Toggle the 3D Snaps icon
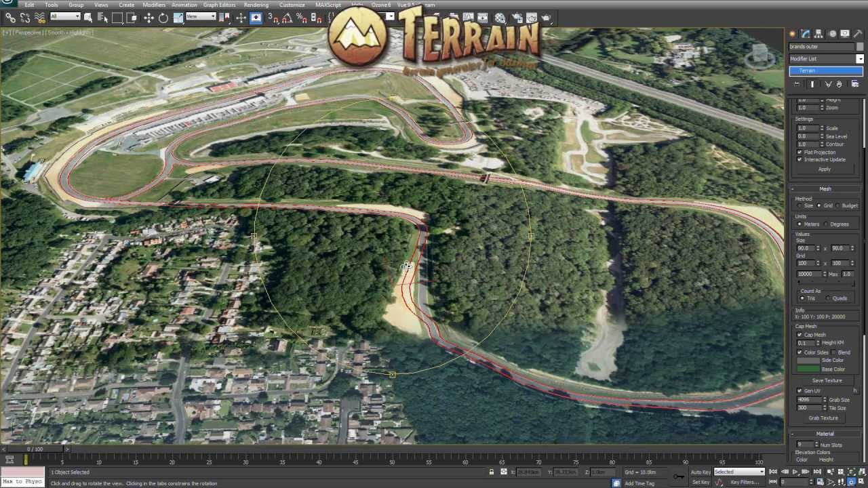The image size is (868, 488). pyautogui.click(x=273, y=18)
